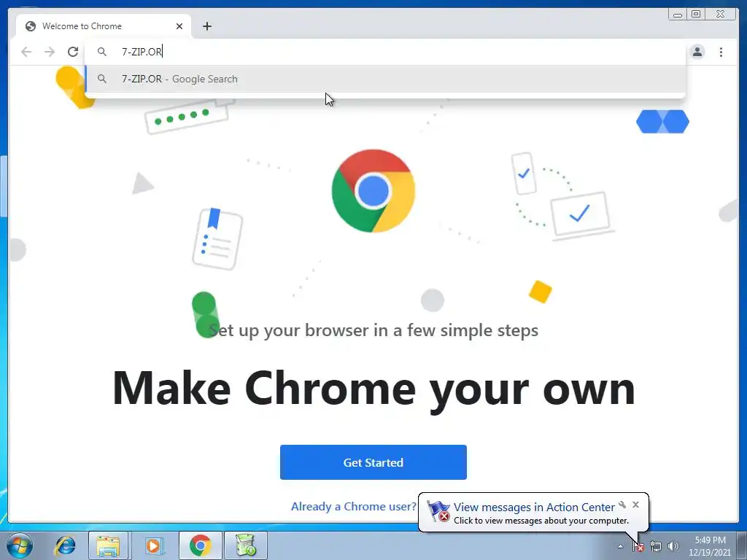The height and width of the screenshot is (560, 747).
Task: Open a new tab with the plus button
Action: tap(206, 26)
